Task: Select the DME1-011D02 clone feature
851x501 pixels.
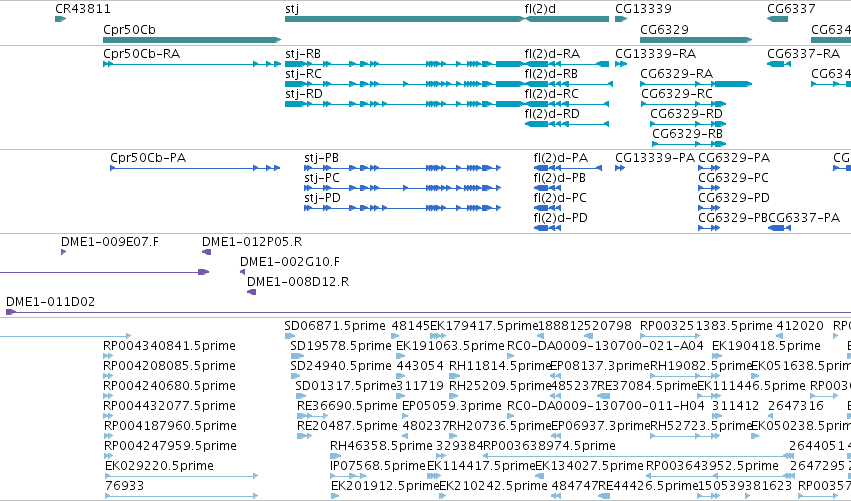Action: pos(428,312)
